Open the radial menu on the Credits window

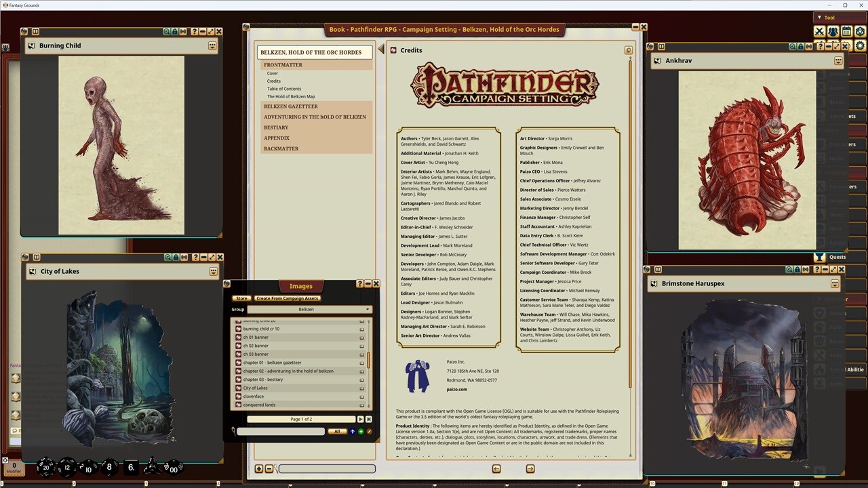pyautogui.click(x=629, y=50)
